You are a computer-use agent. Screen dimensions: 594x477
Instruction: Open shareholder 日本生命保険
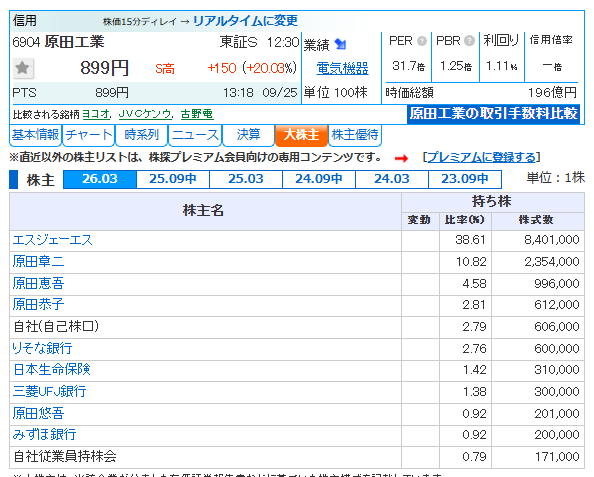point(52,369)
